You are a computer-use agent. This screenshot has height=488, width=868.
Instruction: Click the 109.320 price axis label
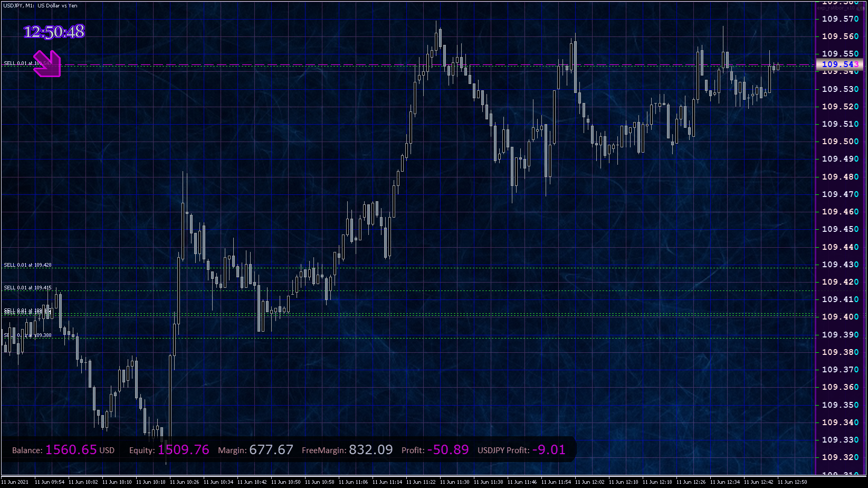tap(841, 457)
